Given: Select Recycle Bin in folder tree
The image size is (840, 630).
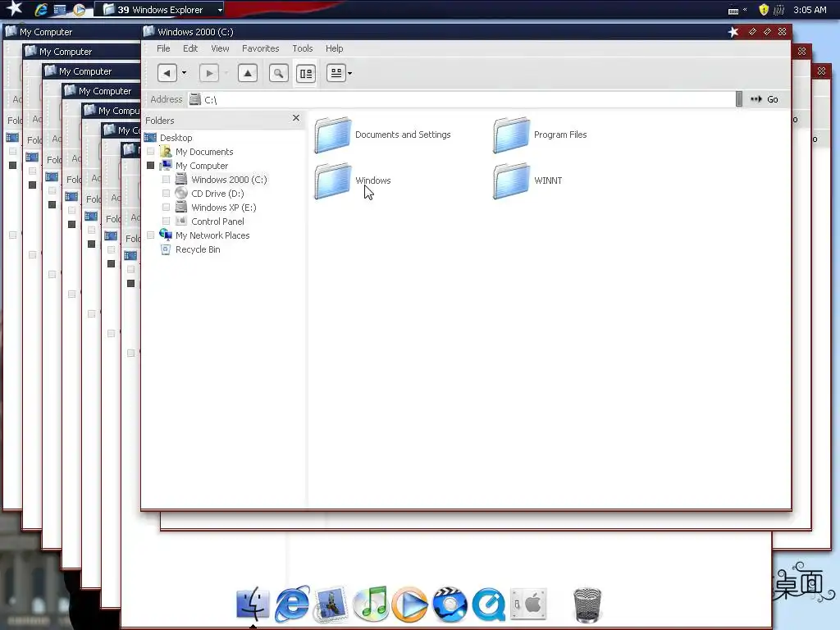Looking at the screenshot, I should tap(198, 249).
